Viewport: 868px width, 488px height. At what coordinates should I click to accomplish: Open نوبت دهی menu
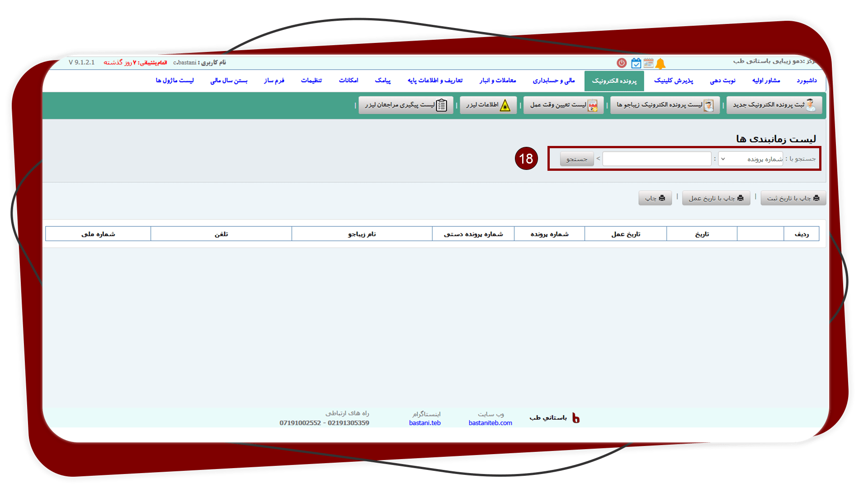click(722, 80)
